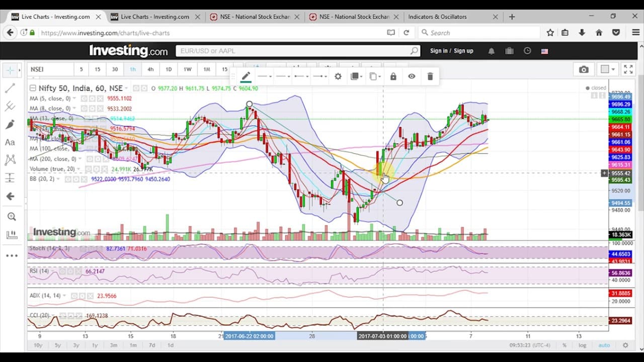644x362 pixels.
Task: Expand MA (5, close, 0) indicator dropdown
Action: [74, 99]
